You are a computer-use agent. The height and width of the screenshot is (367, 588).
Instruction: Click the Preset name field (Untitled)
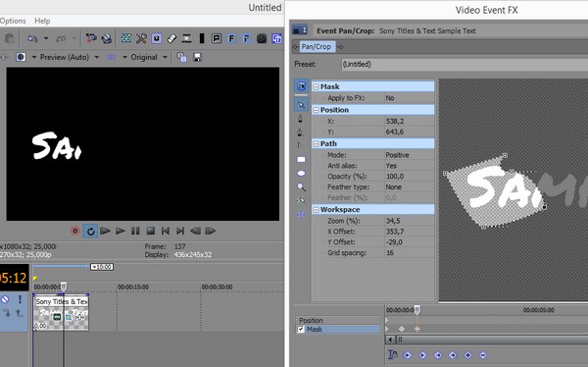[465, 64]
